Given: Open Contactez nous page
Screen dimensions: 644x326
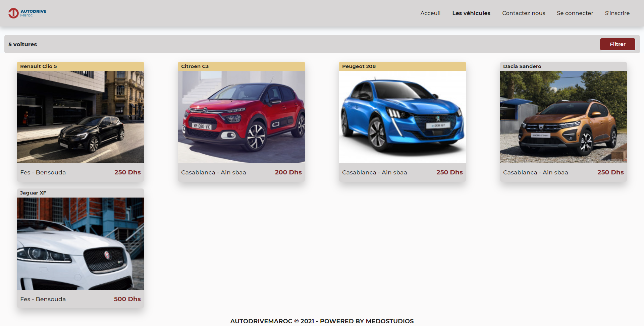Looking at the screenshot, I should coord(524,13).
